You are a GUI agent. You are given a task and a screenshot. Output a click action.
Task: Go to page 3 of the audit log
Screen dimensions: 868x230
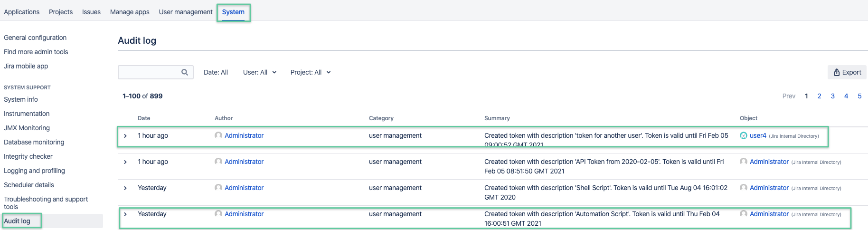(x=833, y=96)
